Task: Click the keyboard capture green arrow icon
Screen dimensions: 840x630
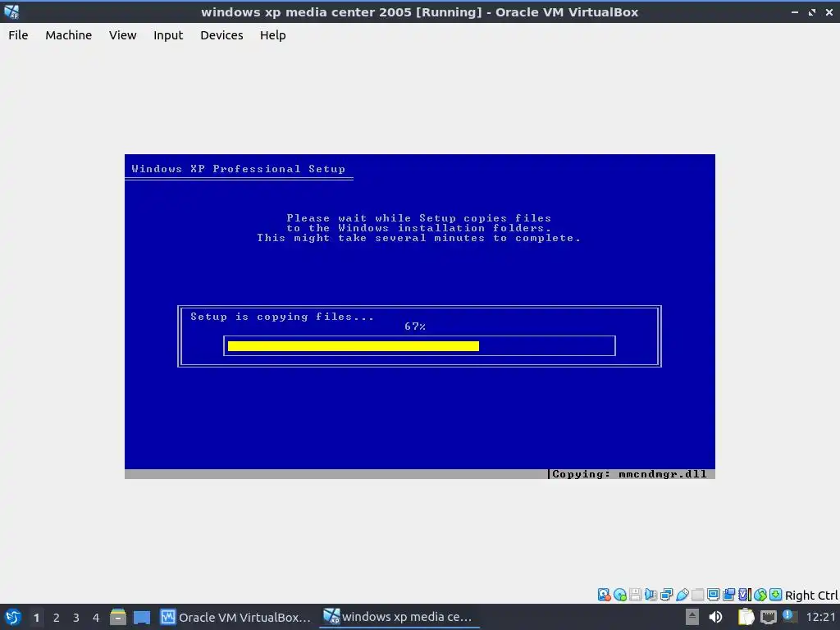Action: 776,594
